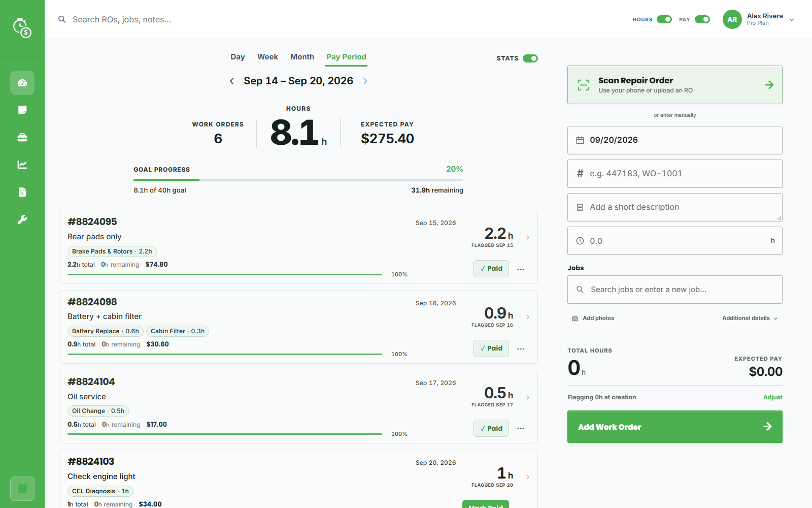Viewport: 812px width, 508px height.
Task: Click the scan frame icon in Scan Repair Order
Action: click(584, 85)
